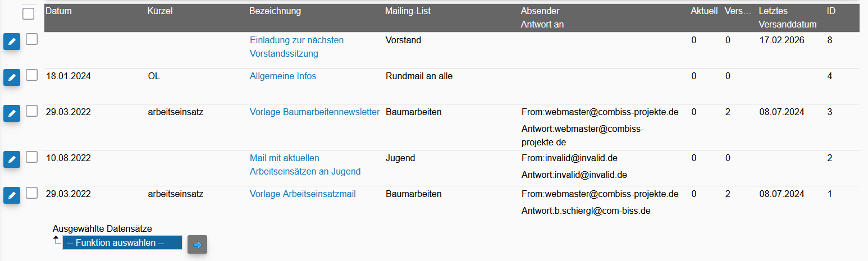The image size is (868, 261).
Task: Open Allgemeine Infos link
Action: 283,76
